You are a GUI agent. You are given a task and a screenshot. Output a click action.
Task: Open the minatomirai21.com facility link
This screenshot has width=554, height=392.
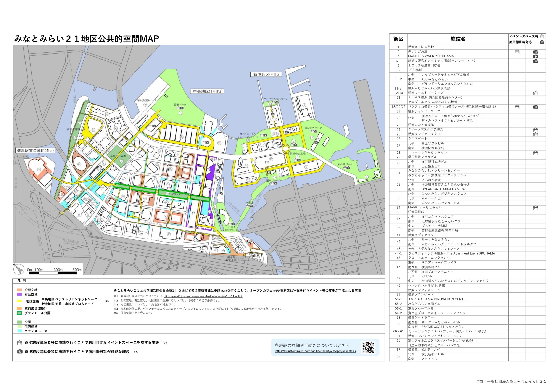coord(315,351)
